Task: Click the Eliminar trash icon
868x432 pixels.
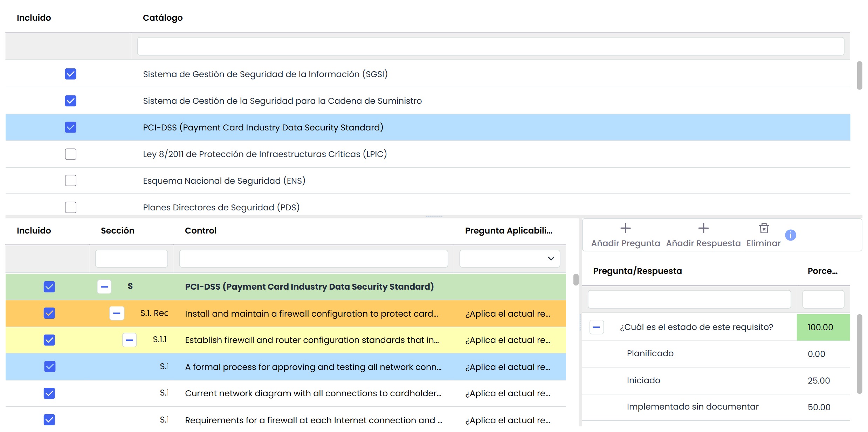Action: click(x=764, y=228)
